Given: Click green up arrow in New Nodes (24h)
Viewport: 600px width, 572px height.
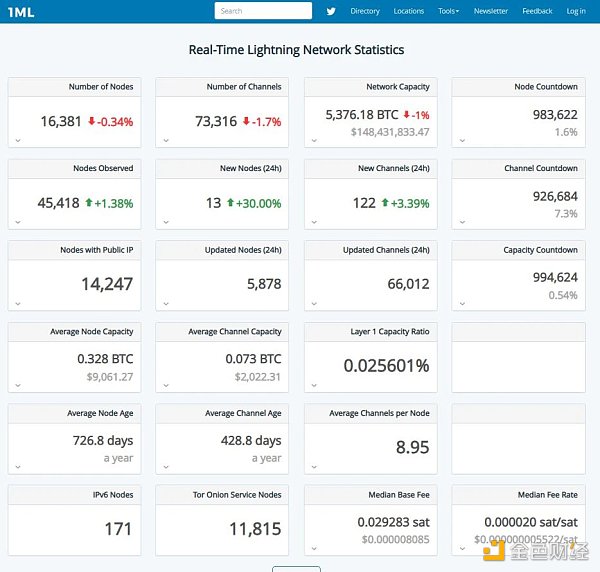Looking at the screenshot, I should pos(230,203).
